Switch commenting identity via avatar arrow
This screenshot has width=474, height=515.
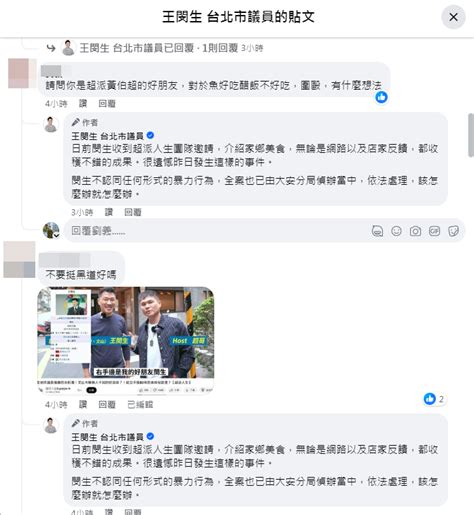coord(57,236)
